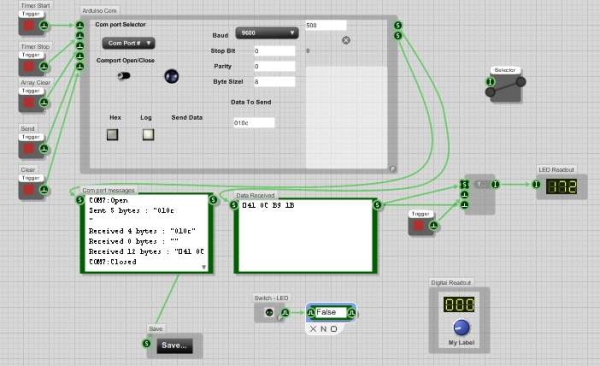Click the Timer Start red trigger button
The image size is (600, 366).
[x=28, y=26]
